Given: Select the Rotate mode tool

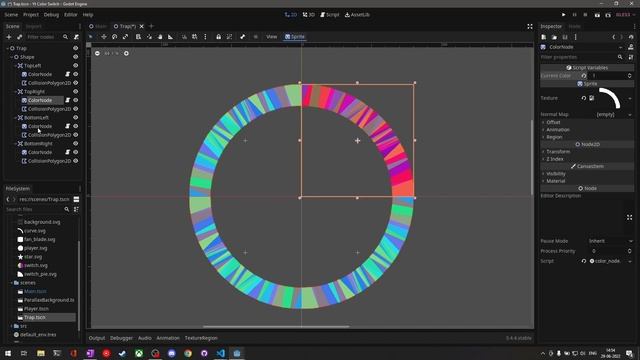Looking at the screenshot, I should click(x=115, y=37).
